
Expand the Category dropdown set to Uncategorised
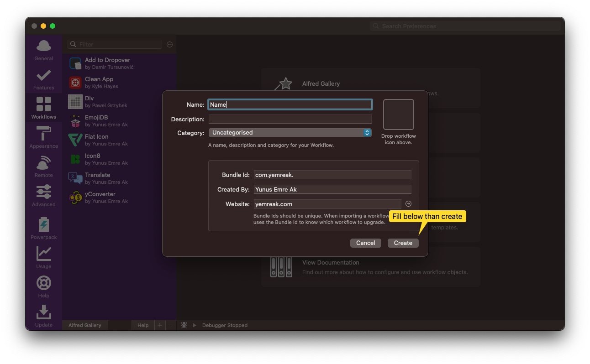click(x=290, y=133)
